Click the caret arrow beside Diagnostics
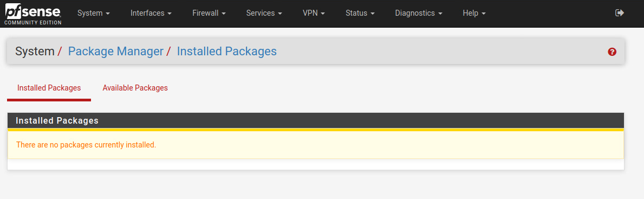This screenshot has width=644, height=199. tap(440, 14)
